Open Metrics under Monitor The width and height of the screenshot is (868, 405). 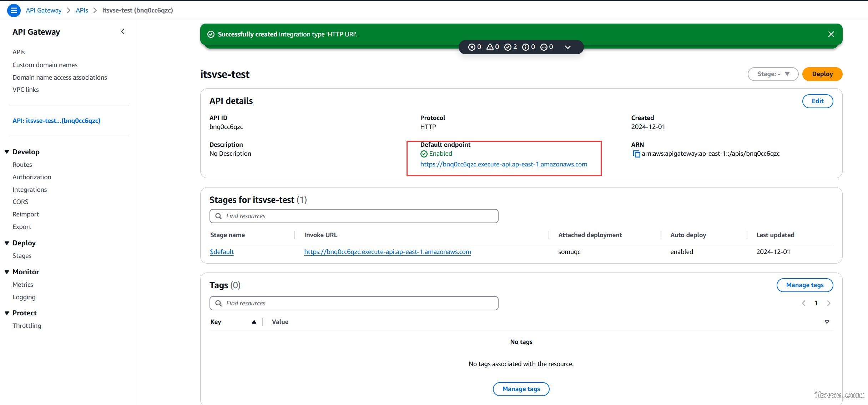[22, 285]
